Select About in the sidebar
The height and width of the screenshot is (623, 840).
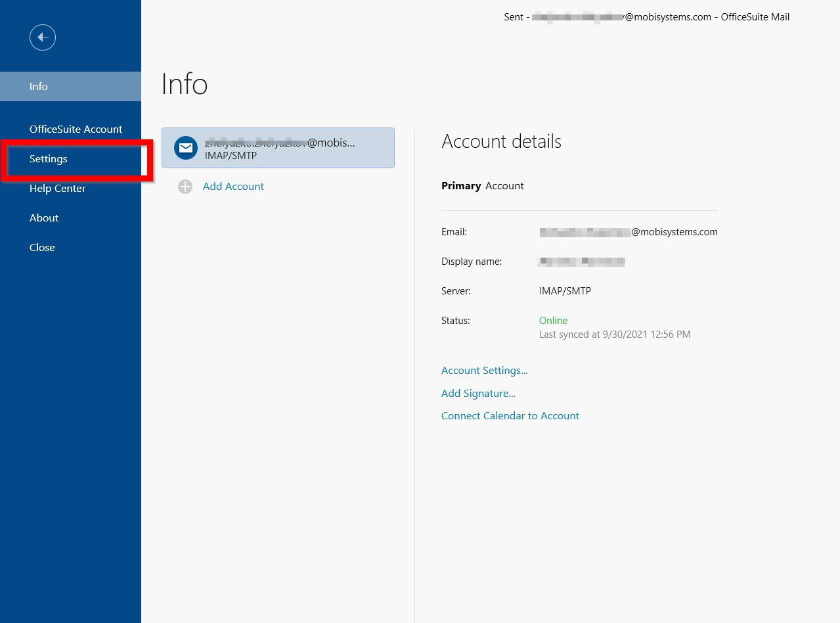coord(70,218)
